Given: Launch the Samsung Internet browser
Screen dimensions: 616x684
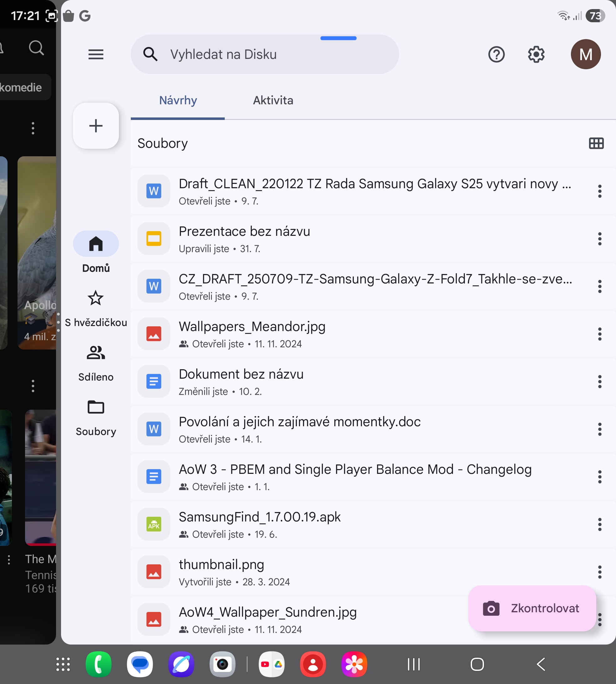Looking at the screenshot, I should [x=181, y=664].
